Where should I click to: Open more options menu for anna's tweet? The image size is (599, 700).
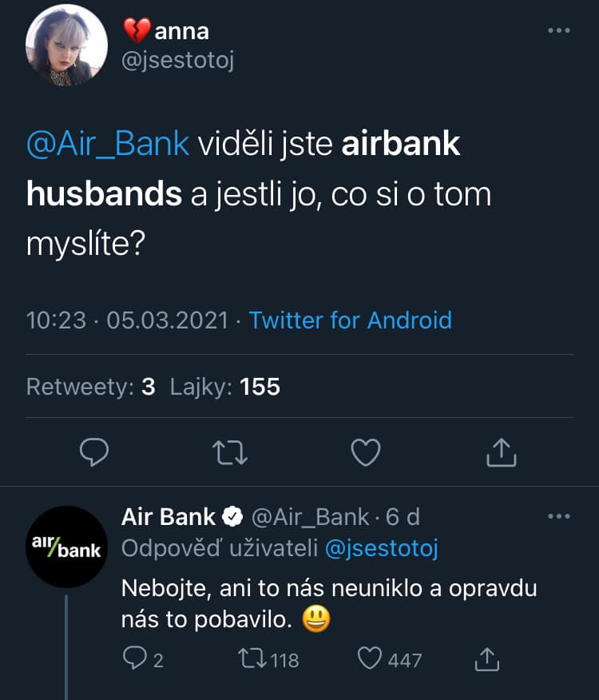[x=558, y=30]
